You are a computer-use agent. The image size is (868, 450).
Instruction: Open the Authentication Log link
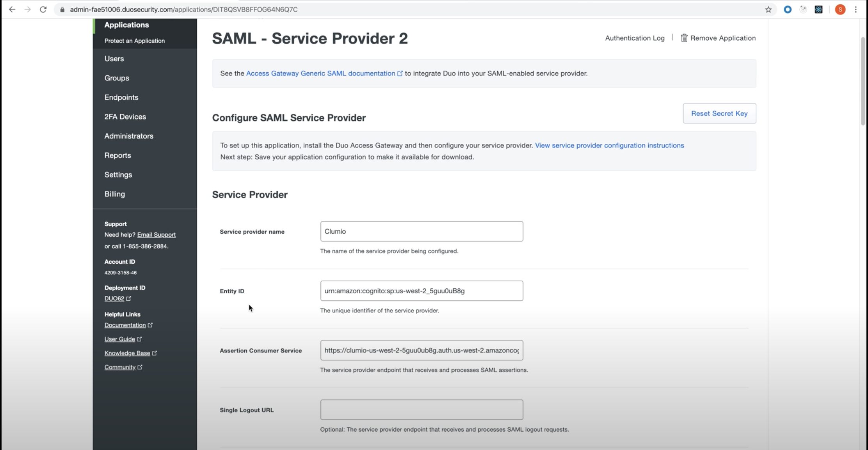(x=635, y=38)
